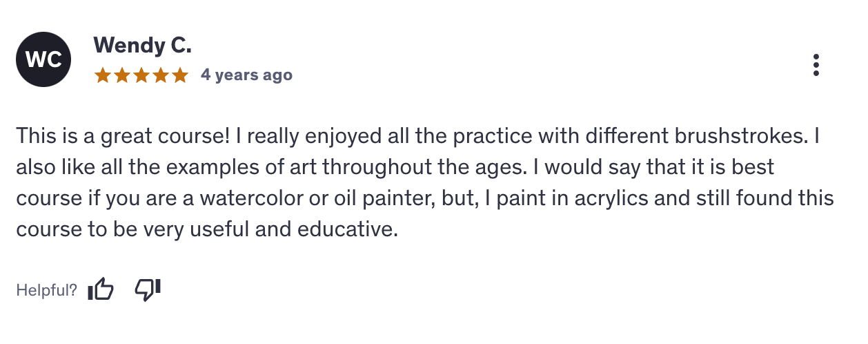Click the '4 years ago' timestamp
Viewport: 868px width, 344px height.
pos(246,75)
